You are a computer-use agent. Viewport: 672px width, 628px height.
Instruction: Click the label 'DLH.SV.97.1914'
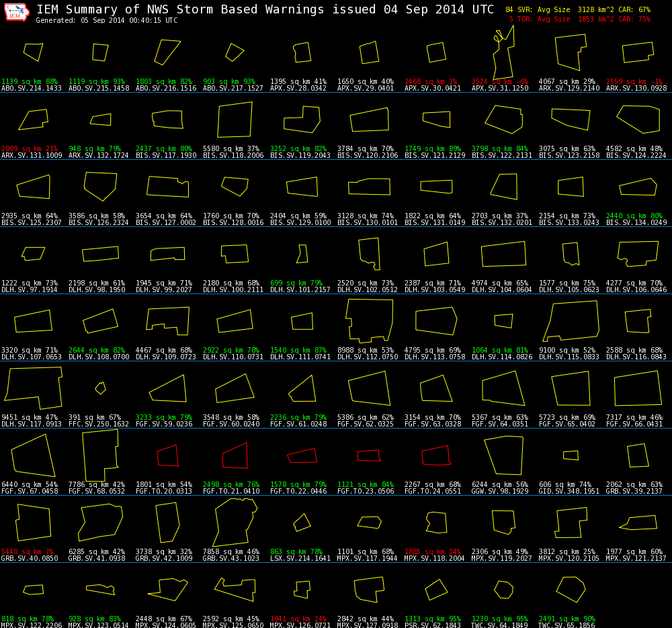point(30,289)
